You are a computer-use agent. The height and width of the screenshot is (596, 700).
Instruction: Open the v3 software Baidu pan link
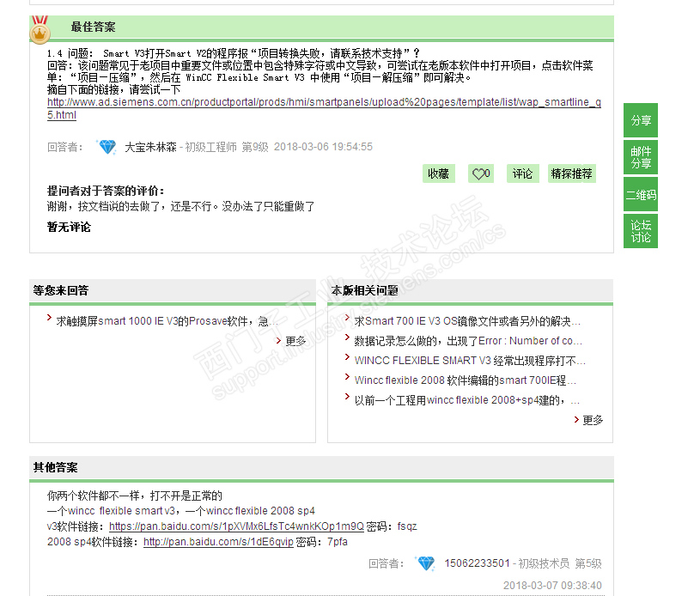(236, 526)
